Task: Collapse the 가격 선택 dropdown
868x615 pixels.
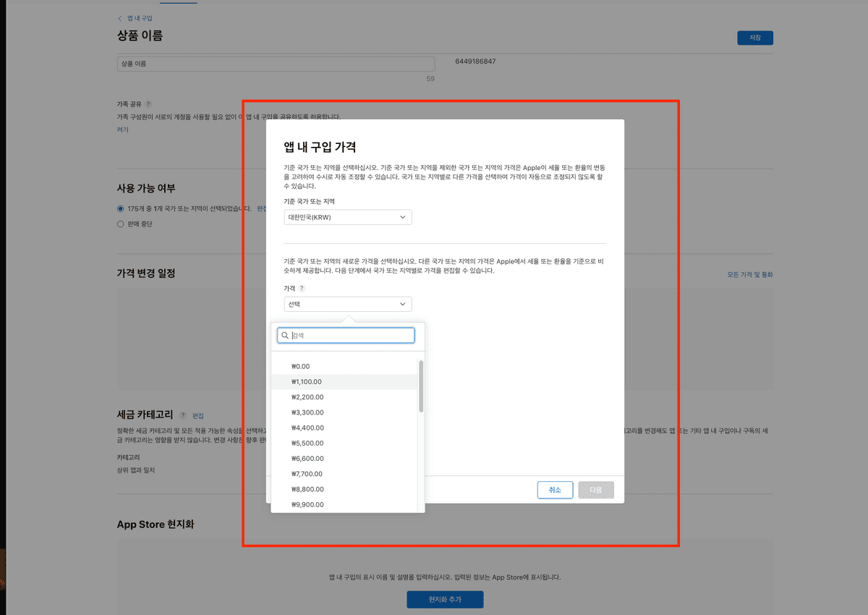Action: point(348,305)
